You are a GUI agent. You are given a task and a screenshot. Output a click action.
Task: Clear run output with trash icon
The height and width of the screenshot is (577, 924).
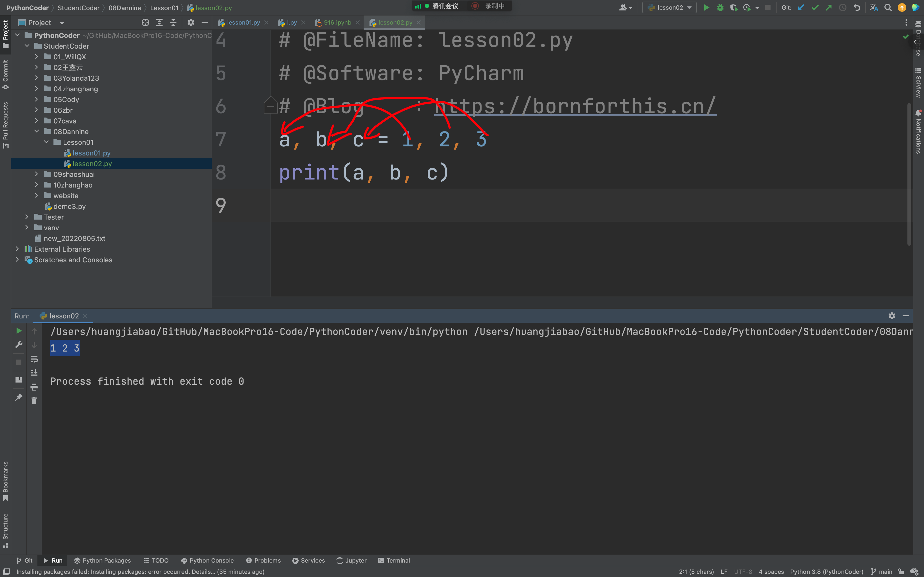pyautogui.click(x=34, y=400)
